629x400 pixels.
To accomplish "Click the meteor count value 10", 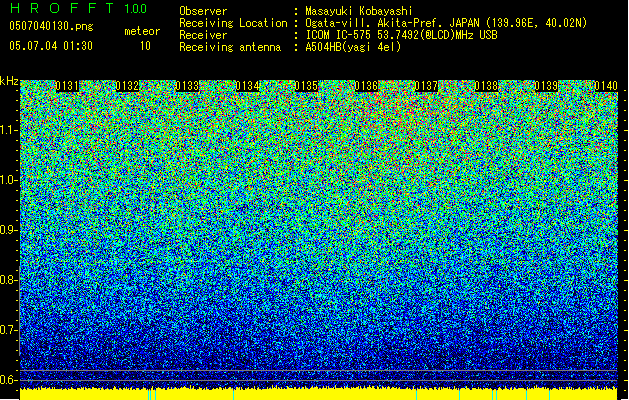I will 145,46.
